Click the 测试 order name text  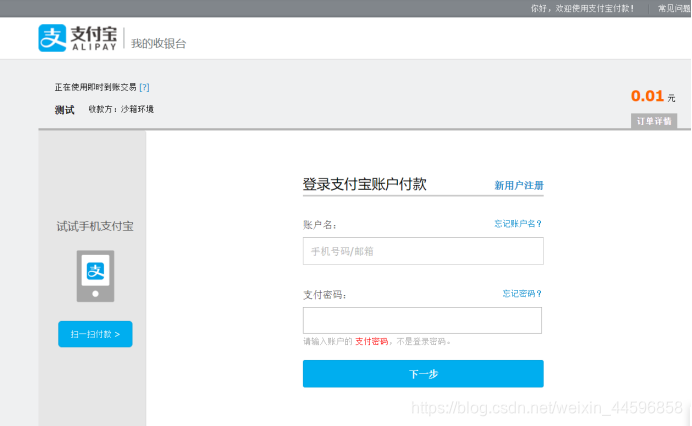pos(64,110)
